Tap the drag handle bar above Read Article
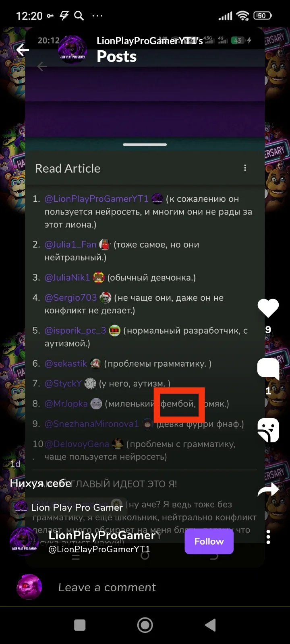The height and width of the screenshot is (644, 290). (145, 144)
